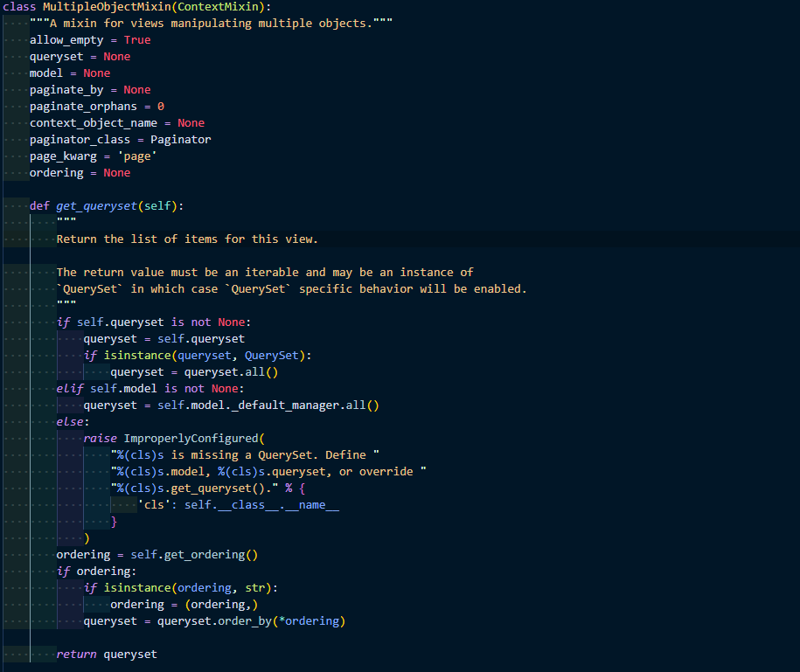The height and width of the screenshot is (672, 800).
Task: Click the elif self.model line
Action: point(150,389)
